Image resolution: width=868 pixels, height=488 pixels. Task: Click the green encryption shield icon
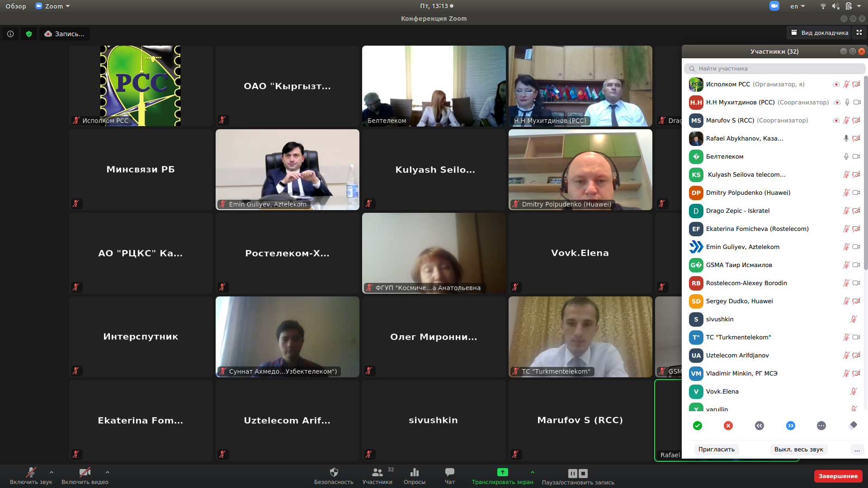29,34
